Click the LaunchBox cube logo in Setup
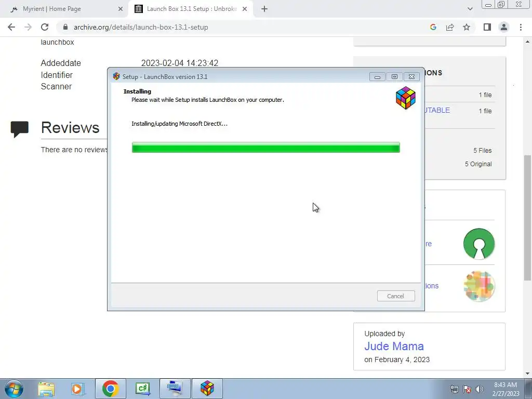This screenshot has width=532, height=399. click(x=405, y=98)
